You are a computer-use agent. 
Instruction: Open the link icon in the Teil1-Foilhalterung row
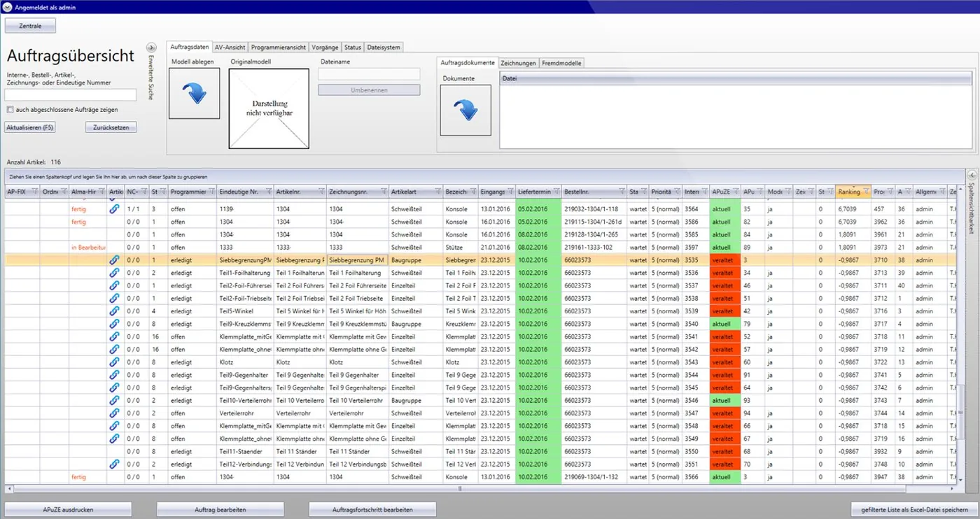(x=115, y=272)
